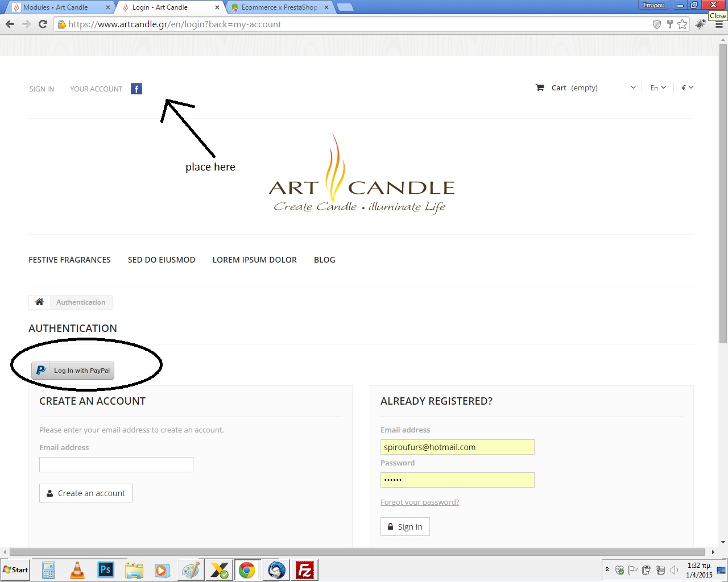Open the € currency dropdown
728x582 pixels.
coord(688,88)
